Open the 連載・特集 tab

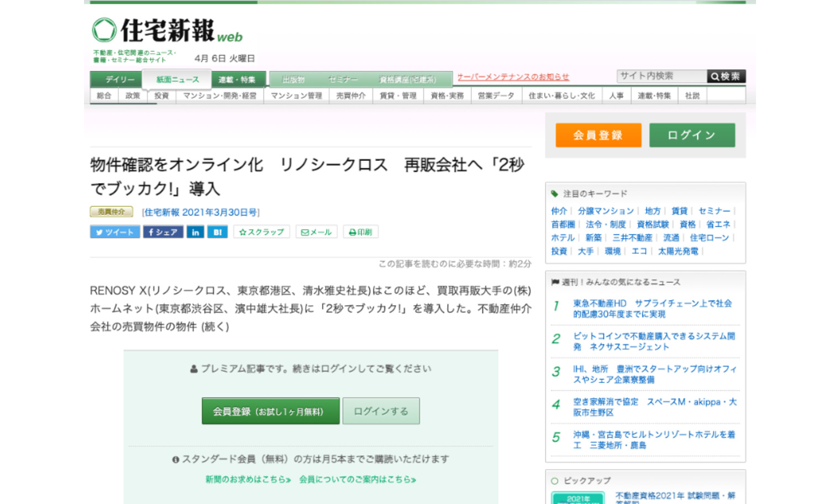(237, 78)
